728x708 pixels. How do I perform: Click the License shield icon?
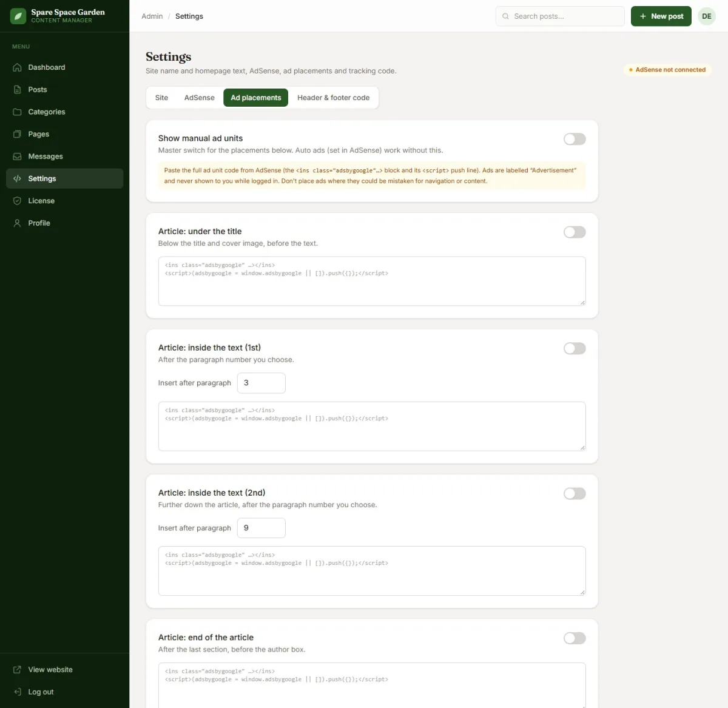pos(17,201)
